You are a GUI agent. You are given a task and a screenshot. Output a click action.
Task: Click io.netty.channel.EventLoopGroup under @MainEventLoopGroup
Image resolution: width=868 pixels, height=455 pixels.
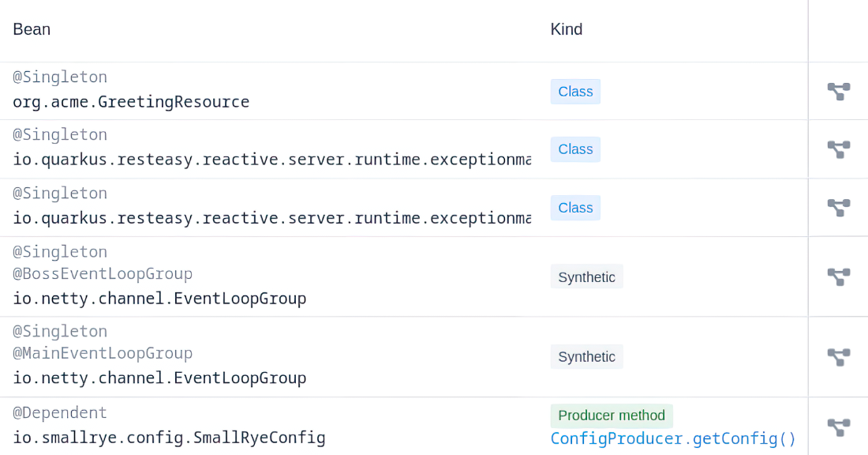159,378
